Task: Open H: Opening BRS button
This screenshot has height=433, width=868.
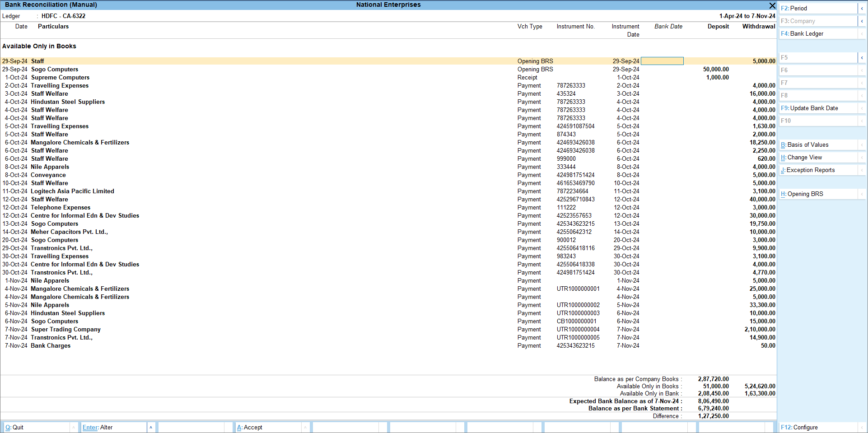Action: point(818,194)
